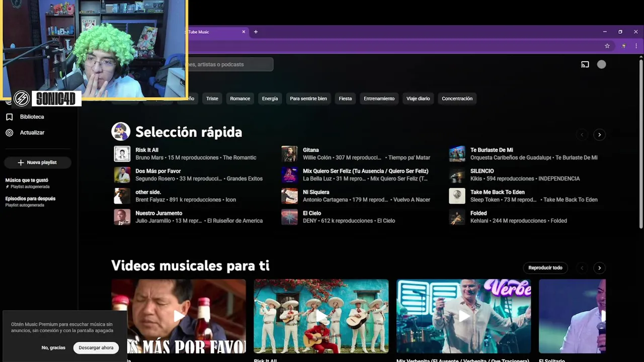Play the Dos Más Por Favor video
Screen dimensions: 644x362
(179, 316)
